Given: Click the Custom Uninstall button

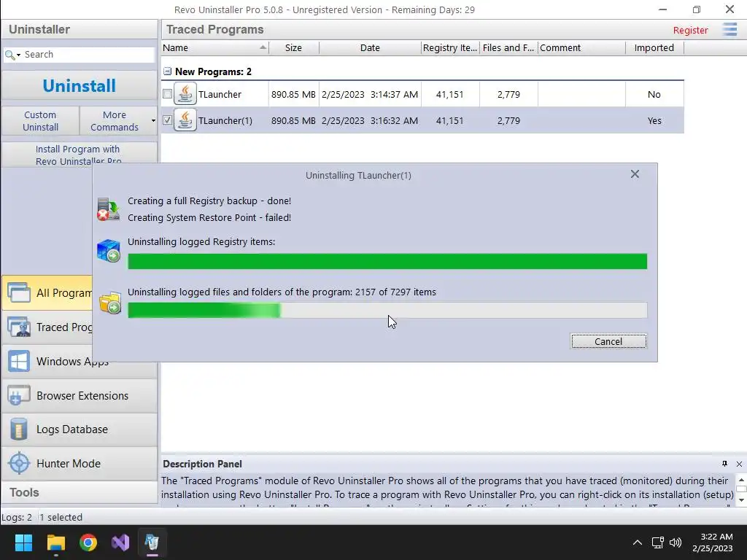Looking at the screenshot, I should click(x=41, y=120).
